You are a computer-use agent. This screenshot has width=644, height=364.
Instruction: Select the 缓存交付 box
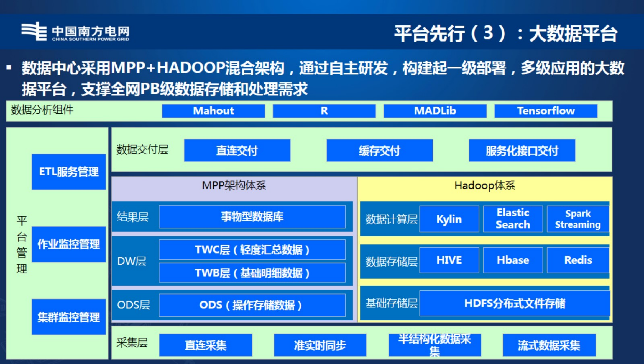(379, 150)
